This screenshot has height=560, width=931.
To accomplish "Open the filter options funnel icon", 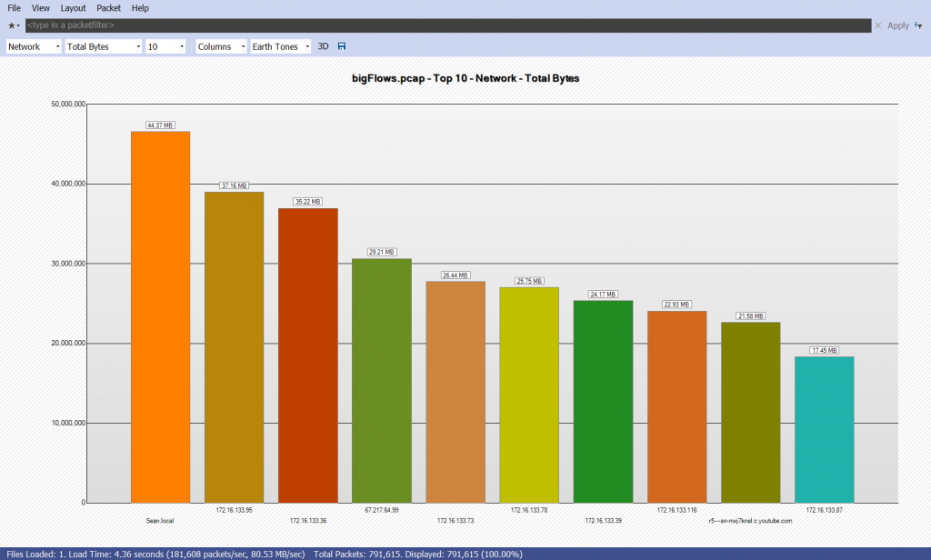I will (x=918, y=25).
